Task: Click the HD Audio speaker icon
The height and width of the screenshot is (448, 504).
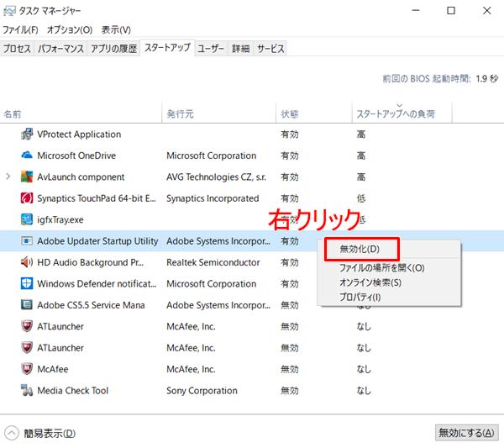Action: (27, 262)
